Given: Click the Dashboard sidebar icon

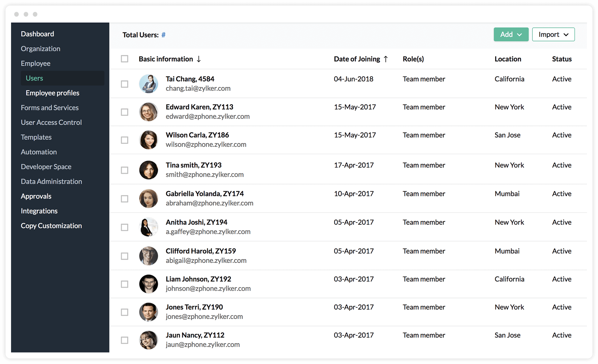Looking at the screenshot, I should pyautogui.click(x=37, y=33).
